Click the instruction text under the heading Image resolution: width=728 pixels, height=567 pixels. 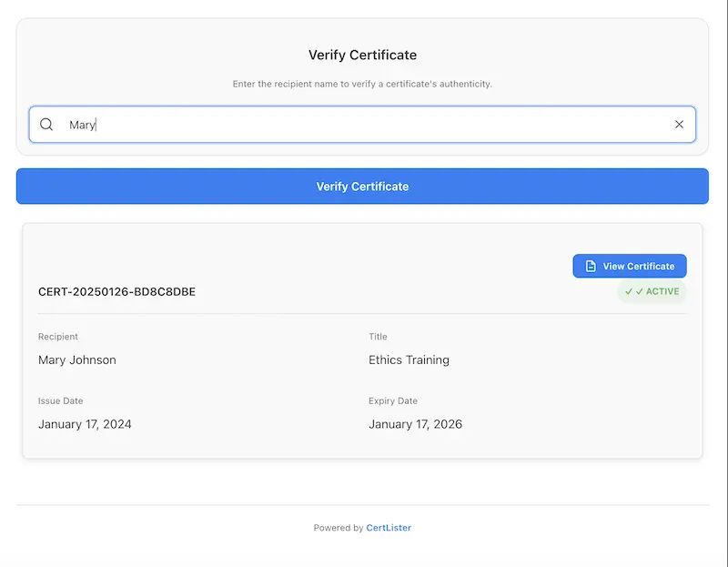(x=362, y=84)
